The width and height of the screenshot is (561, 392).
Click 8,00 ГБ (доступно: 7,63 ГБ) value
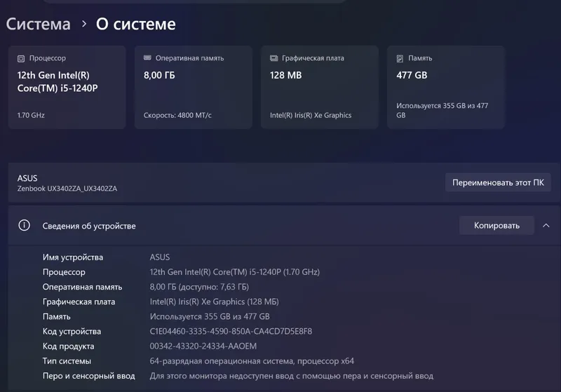(x=199, y=287)
